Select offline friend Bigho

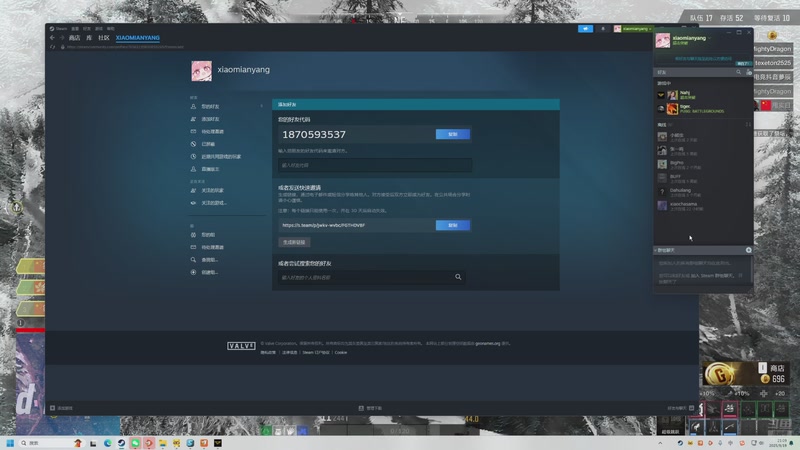point(703,164)
